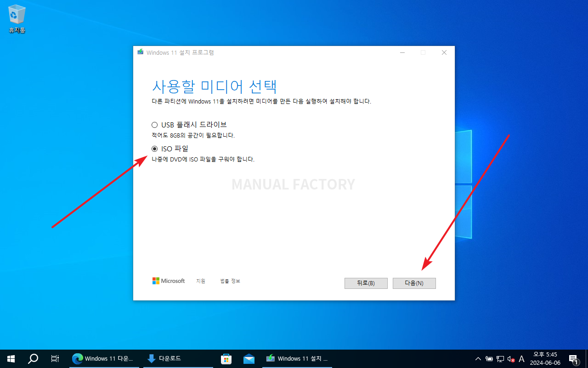
Task: Open the 지원 support link
Action: (201, 281)
